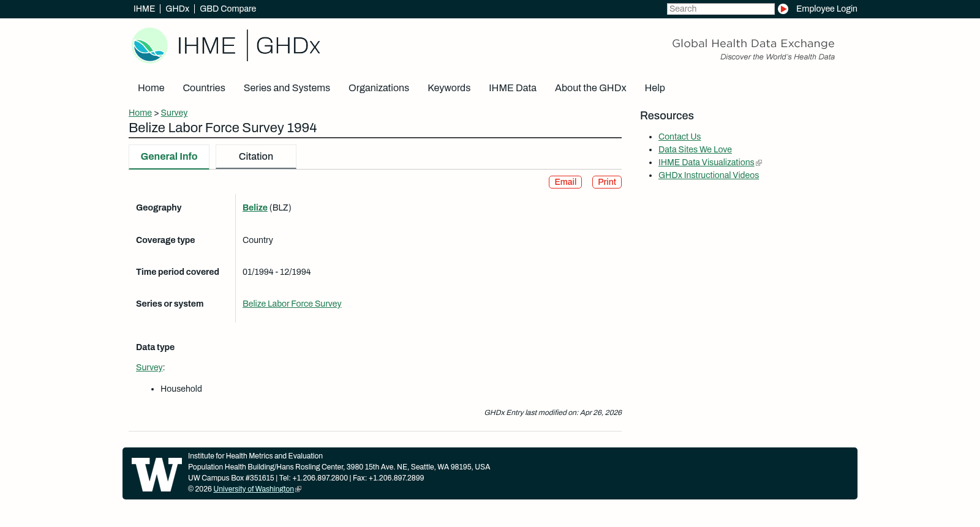Click the Survey breadcrumb link
This screenshot has height=527, width=980.
[x=174, y=113]
